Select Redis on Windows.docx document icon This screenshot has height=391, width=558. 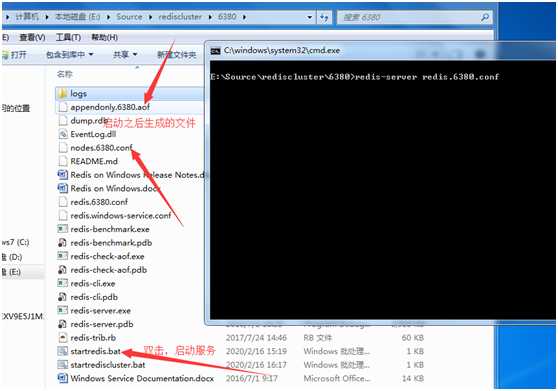point(63,188)
